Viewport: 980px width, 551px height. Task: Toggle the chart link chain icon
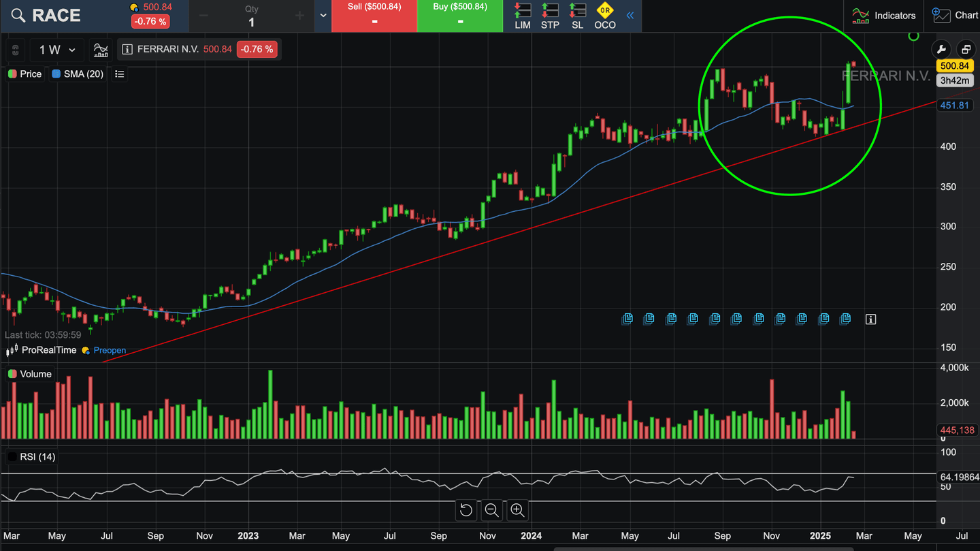[x=16, y=50]
